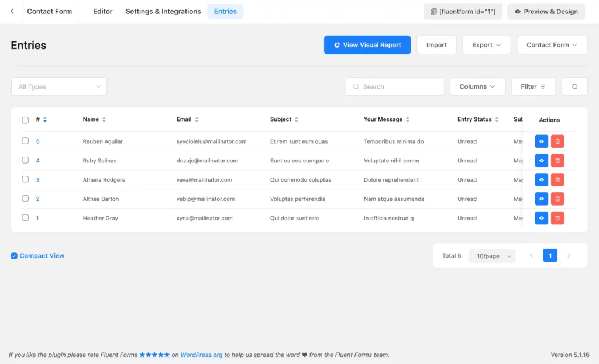Select all entries via header checkbox
Screen dimensions: 599x364
[x=25, y=119]
